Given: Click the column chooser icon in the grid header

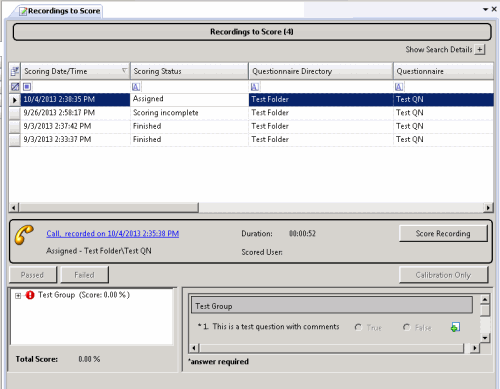Looking at the screenshot, I should click(15, 71).
